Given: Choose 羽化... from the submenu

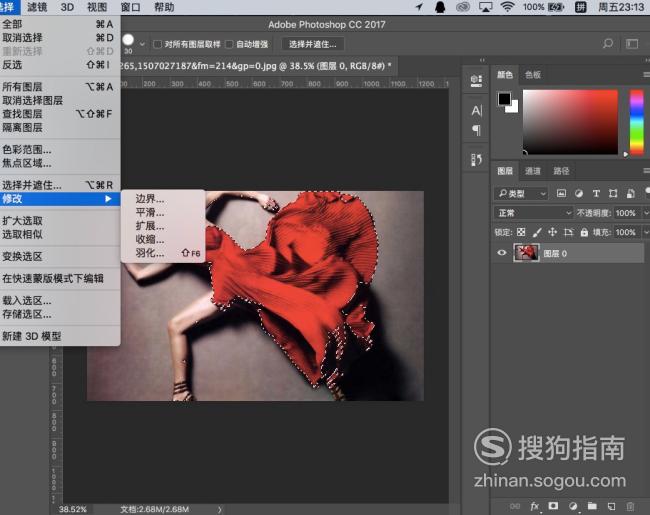Looking at the screenshot, I should click(163, 253).
